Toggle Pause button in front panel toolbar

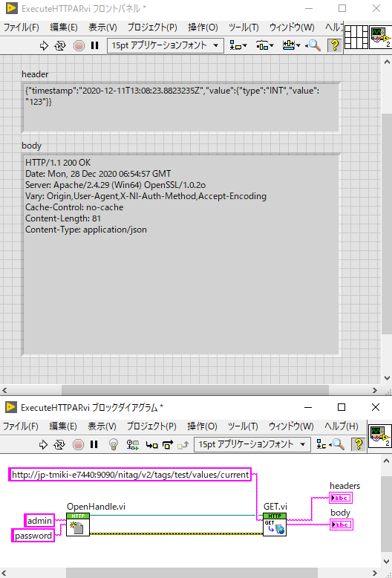(95, 45)
